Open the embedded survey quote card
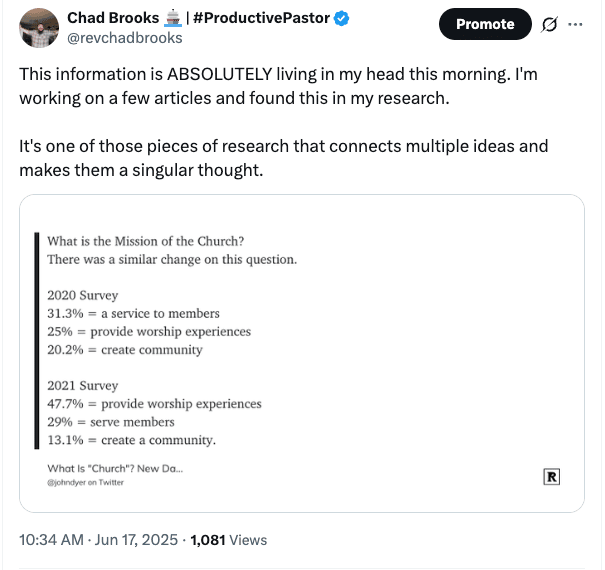The height and width of the screenshot is (570, 605). pyautogui.click(x=302, y=353)
